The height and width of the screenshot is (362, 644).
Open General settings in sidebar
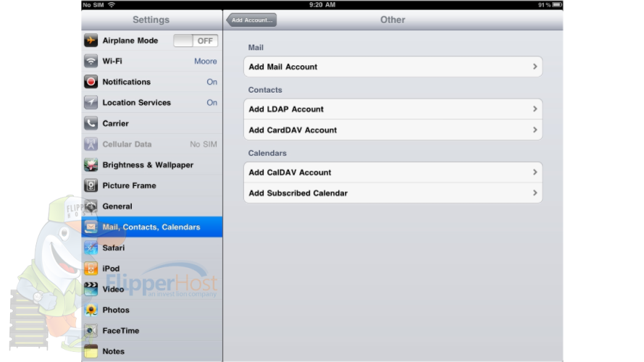pyautogui.click(x=152, y=206)
